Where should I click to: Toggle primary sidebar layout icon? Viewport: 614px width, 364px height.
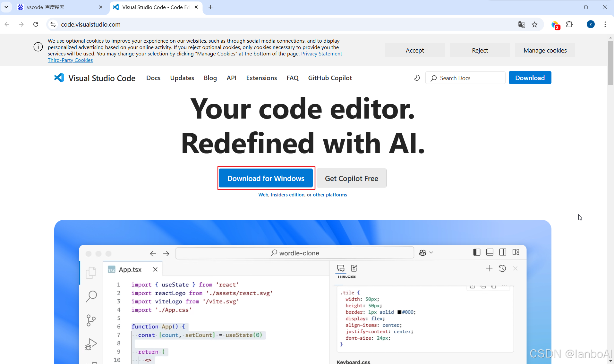pyautogui.click(x=477, y=252)
